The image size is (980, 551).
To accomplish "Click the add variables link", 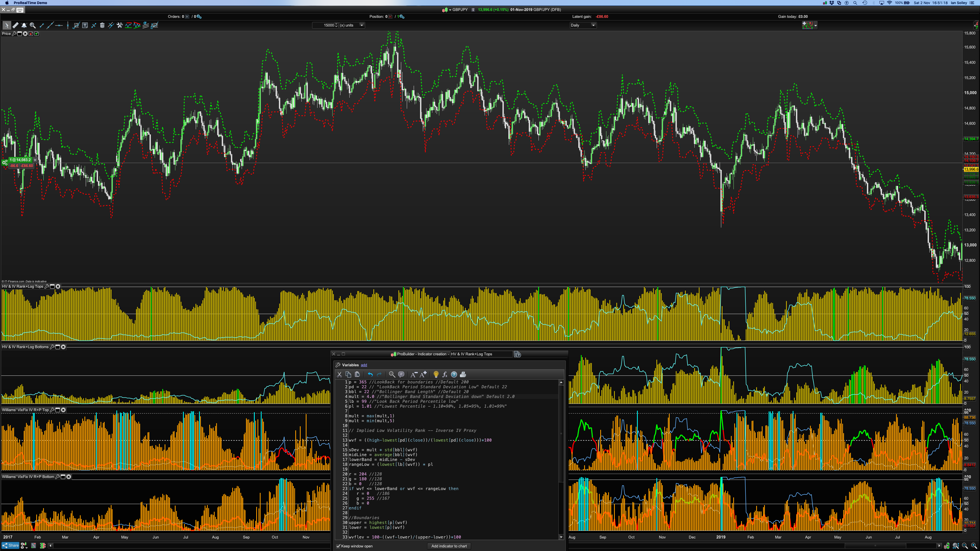I will pyautogui.click(x=364, y=365).
